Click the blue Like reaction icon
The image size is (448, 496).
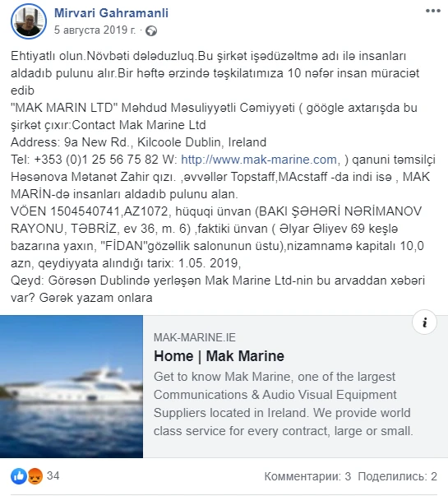tap(19, 475)
